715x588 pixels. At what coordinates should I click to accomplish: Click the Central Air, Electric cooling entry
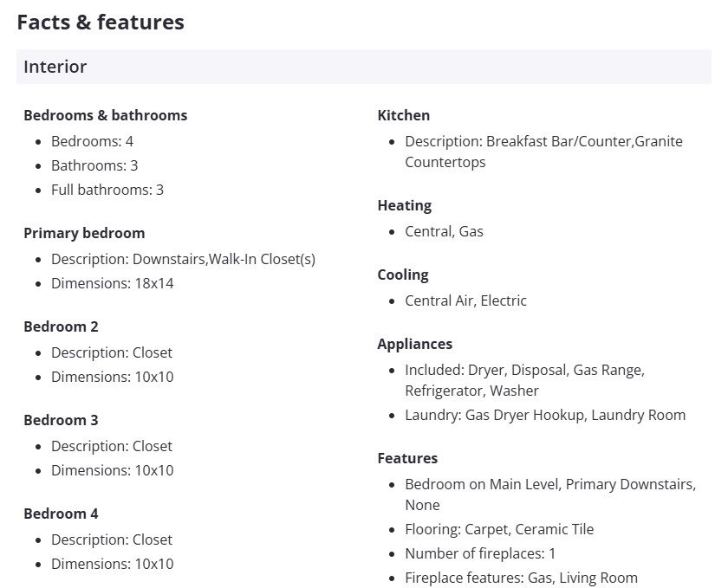coord(465,300)
